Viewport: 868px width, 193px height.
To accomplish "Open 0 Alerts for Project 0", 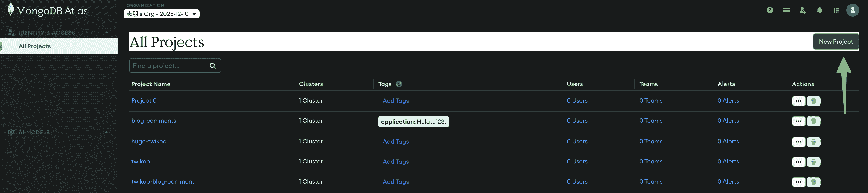I will (728, 101).
